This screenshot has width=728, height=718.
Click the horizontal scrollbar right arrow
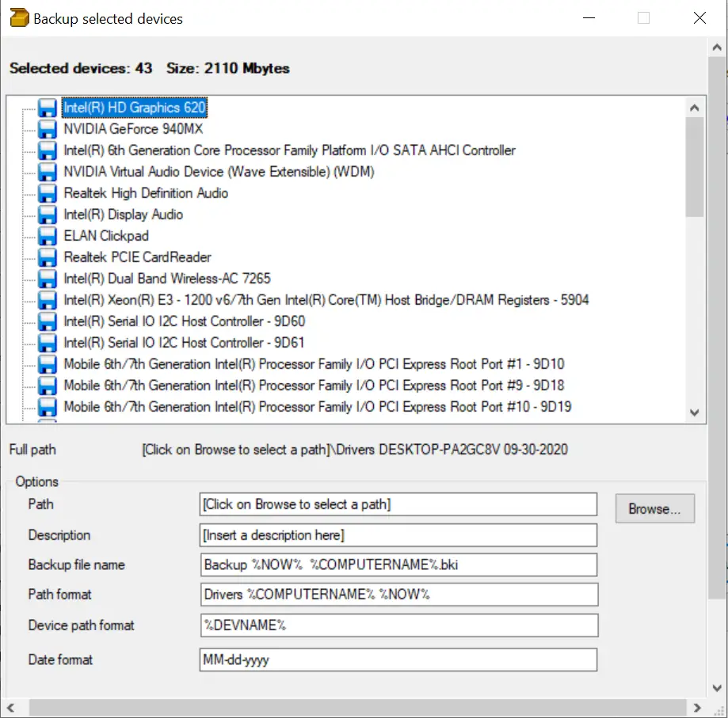tap(697, 708)
